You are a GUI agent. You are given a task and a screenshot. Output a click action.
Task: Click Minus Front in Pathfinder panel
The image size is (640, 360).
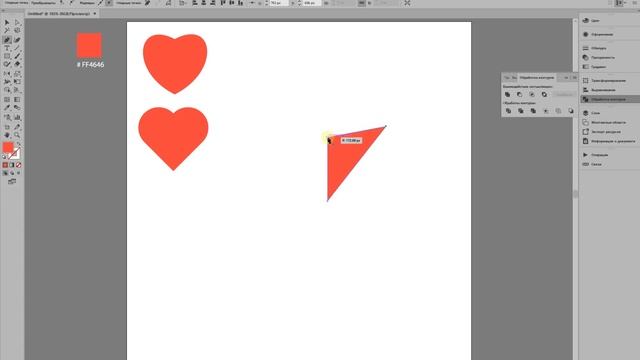520,94
